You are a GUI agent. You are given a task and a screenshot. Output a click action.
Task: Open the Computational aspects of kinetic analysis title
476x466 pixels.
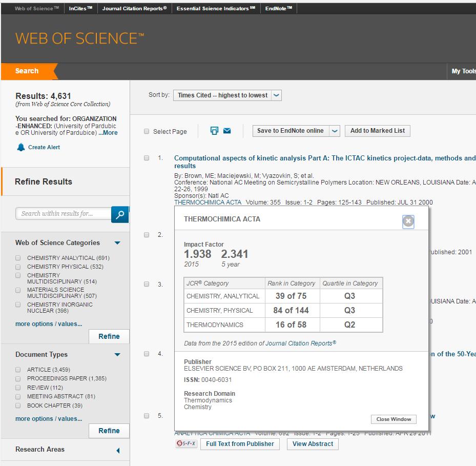pos(324,162)
